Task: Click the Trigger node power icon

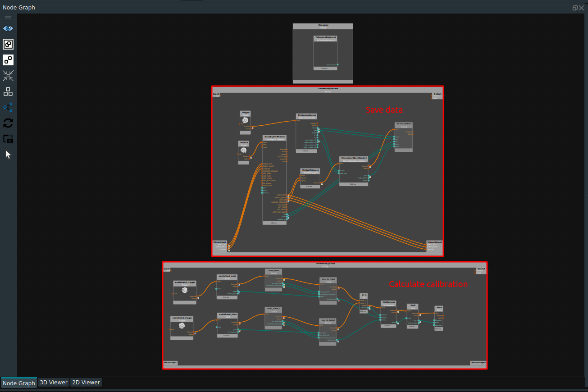Action: (246, 120)
